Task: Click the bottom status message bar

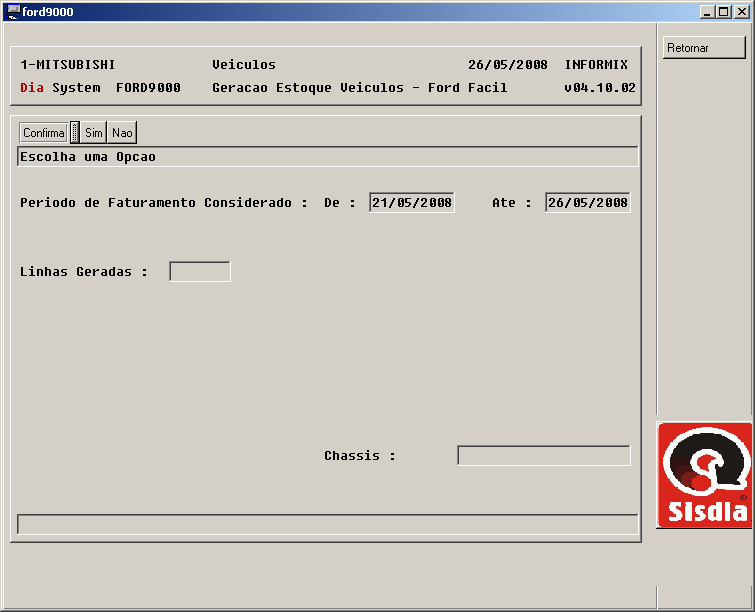Action: click(x=327, y=524)
